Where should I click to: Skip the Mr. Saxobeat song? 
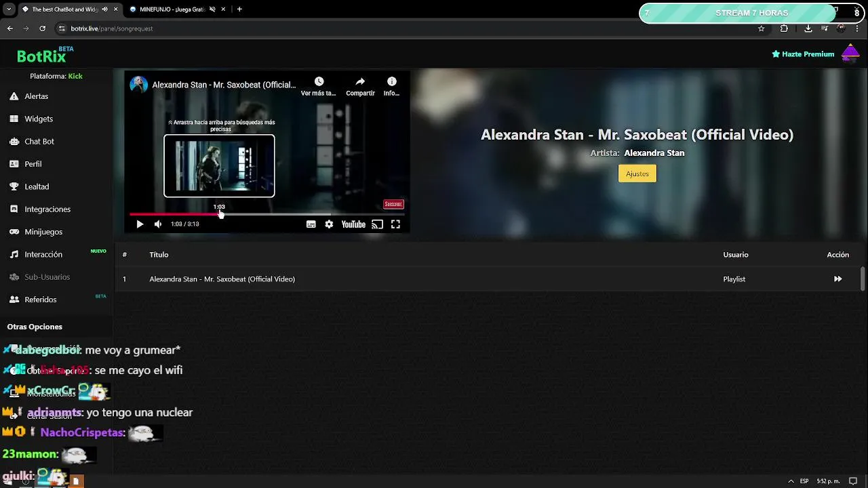[838, 279]
